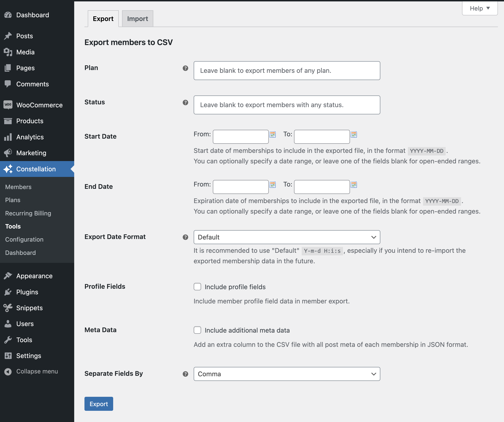Click the Status selection field
This screenshot has width=504, height=422.
(287, 105)
